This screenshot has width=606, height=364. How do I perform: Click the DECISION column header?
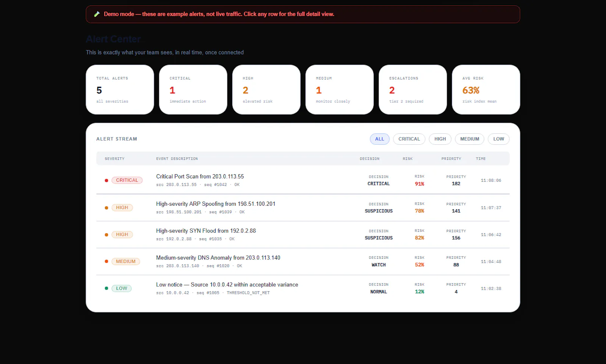tap(370, 159)
